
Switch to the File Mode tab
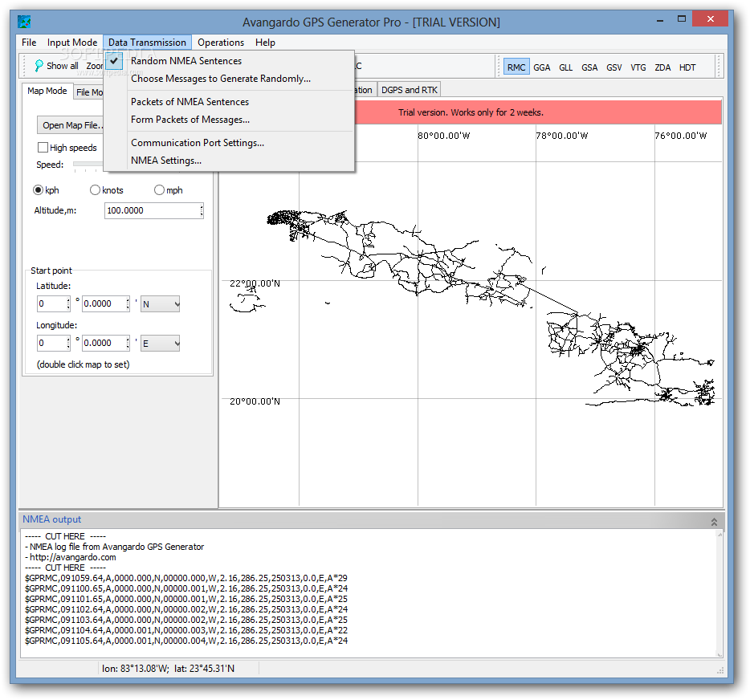pyautogui.click(x=88, y=92)
